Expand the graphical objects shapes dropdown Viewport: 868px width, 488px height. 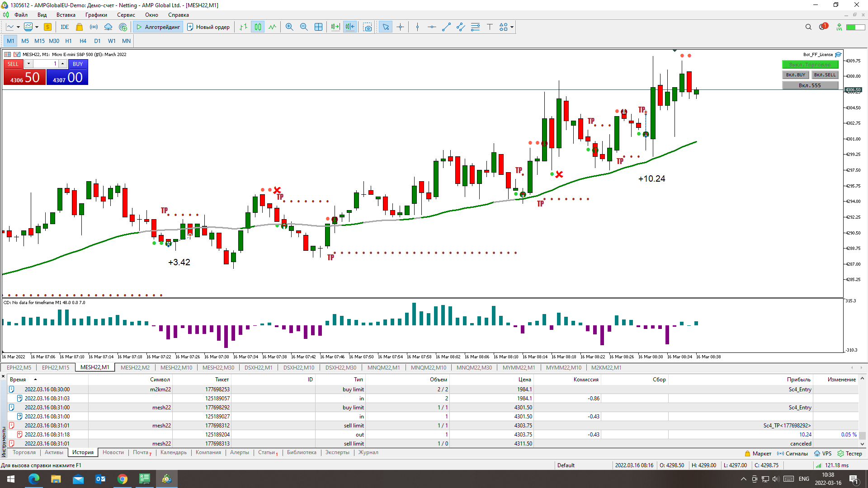click(512, 27)
